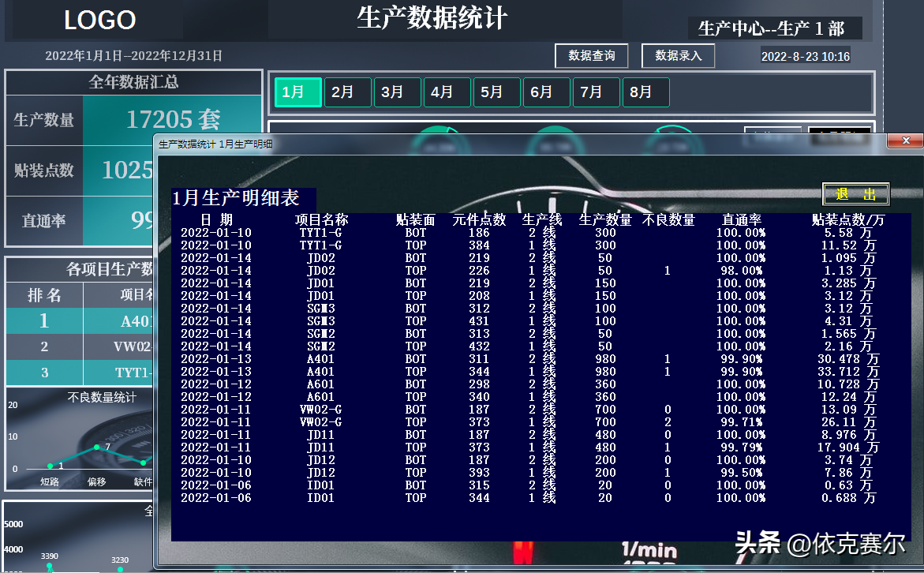The height and width of the screenshot is (573, 924).
Task: Open the 6月 month tab
Action: click(547, 92)
